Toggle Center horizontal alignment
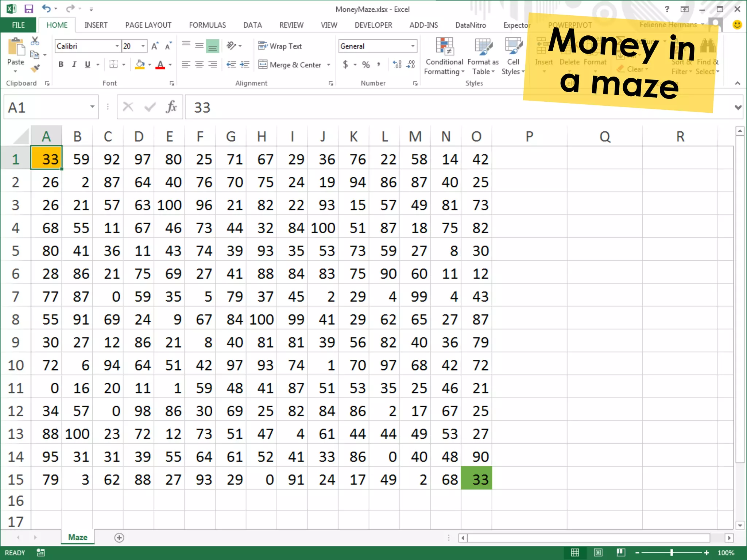Screen dimensions: 747x560 (x=199, y=65)
